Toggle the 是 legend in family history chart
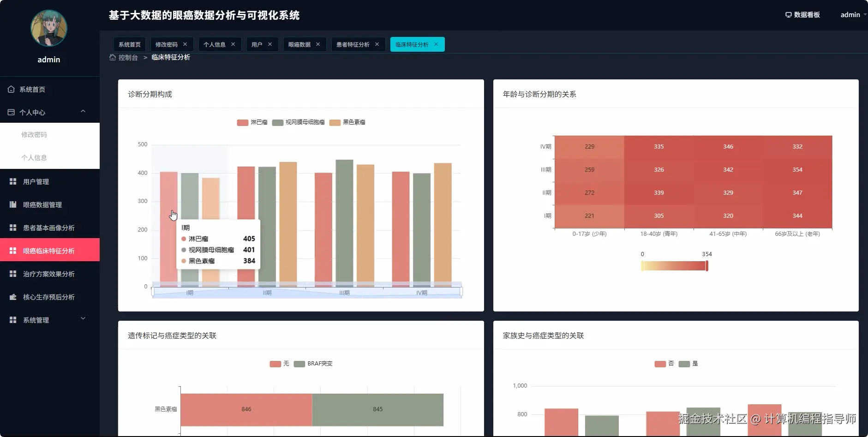The width and height of the screenshot is (868, 437). 688,364
